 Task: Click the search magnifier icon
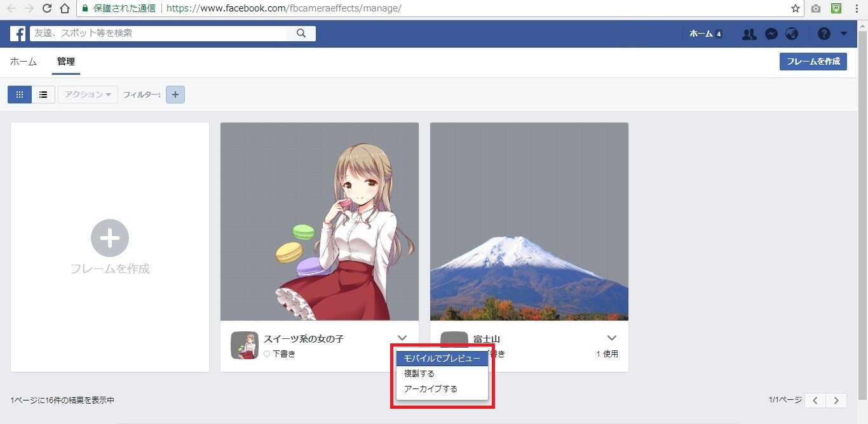(301, 34)
